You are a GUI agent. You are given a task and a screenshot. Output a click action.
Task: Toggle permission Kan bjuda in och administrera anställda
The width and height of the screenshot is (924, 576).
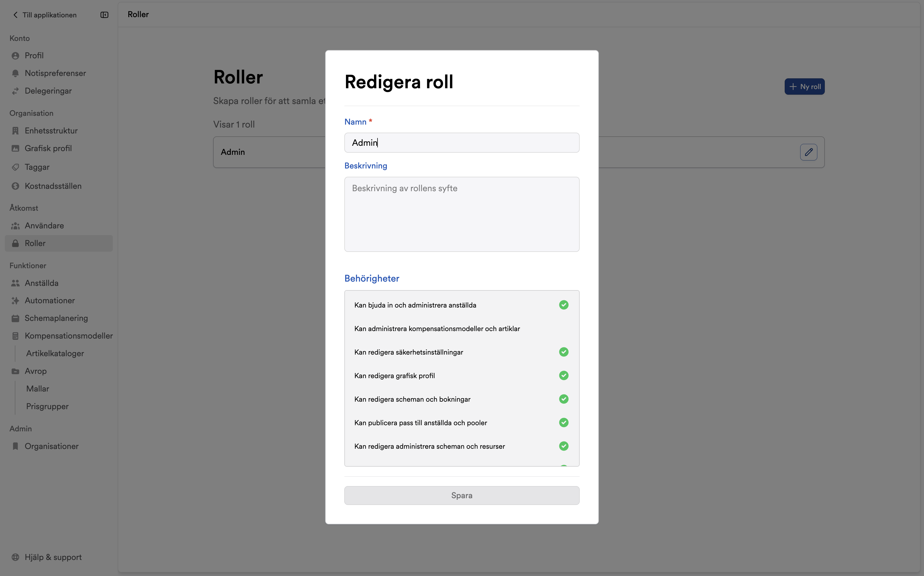(564, 305)
